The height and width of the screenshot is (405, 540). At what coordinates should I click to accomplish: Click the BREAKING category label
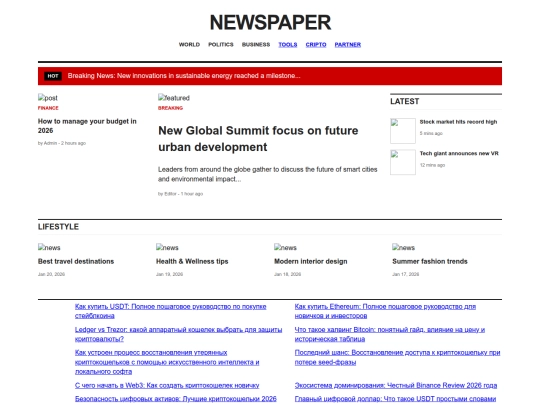click(x=170, y=108)
